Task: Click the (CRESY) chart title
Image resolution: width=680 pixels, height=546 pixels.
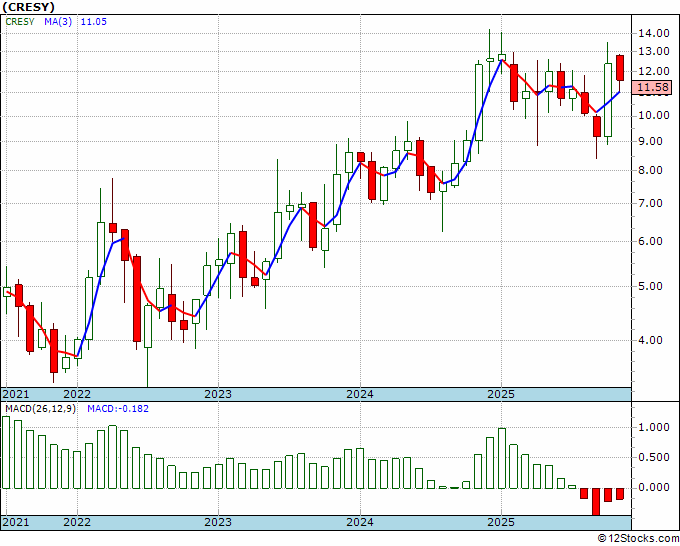Action: (29, 7)
